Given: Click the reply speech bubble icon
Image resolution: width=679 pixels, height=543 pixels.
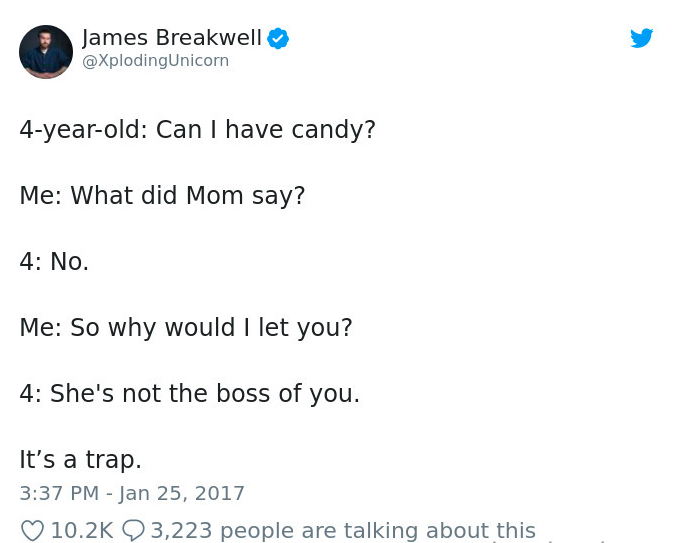Looking at the screenshot, I should coord(134,530).
